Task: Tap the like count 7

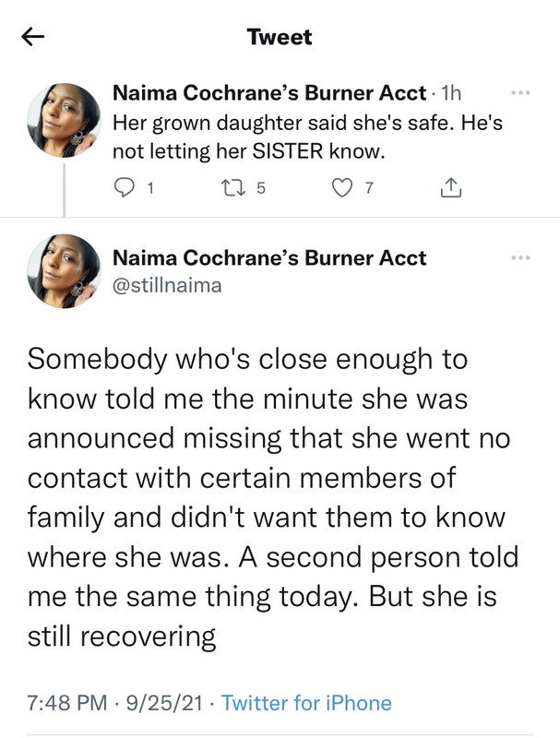Action: (369, 189)
